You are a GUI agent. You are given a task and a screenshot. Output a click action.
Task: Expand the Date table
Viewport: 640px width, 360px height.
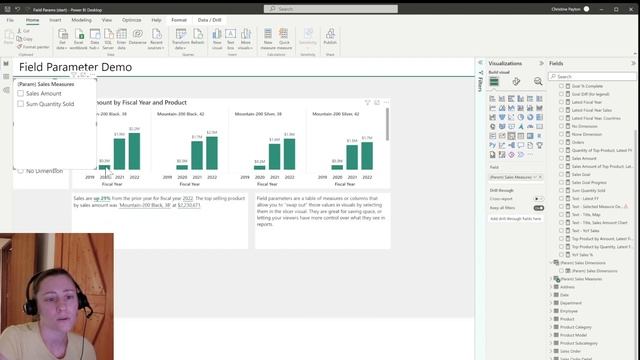point(551,295)
